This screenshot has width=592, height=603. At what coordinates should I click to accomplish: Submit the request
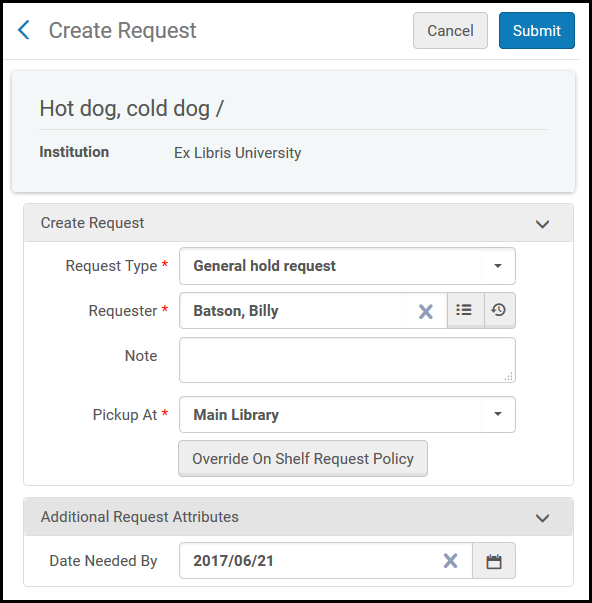[x=537, y=30]
